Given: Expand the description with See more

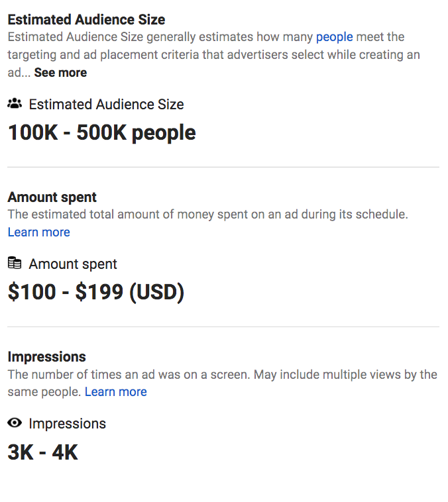Looking at the screenshot, I should (x=60, y=72).
